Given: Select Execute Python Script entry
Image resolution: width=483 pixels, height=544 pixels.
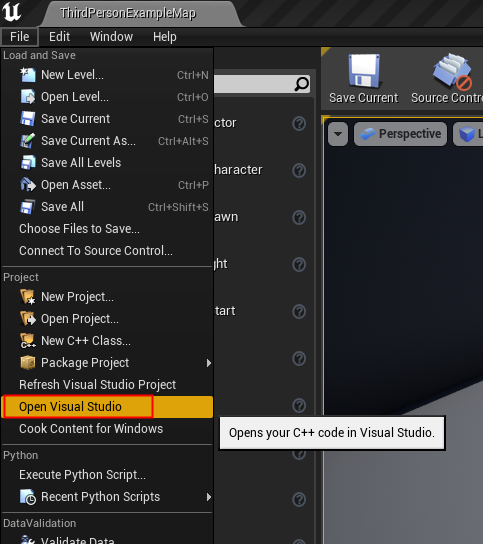Looking at the screenshot, I should (x=107, y=475).
